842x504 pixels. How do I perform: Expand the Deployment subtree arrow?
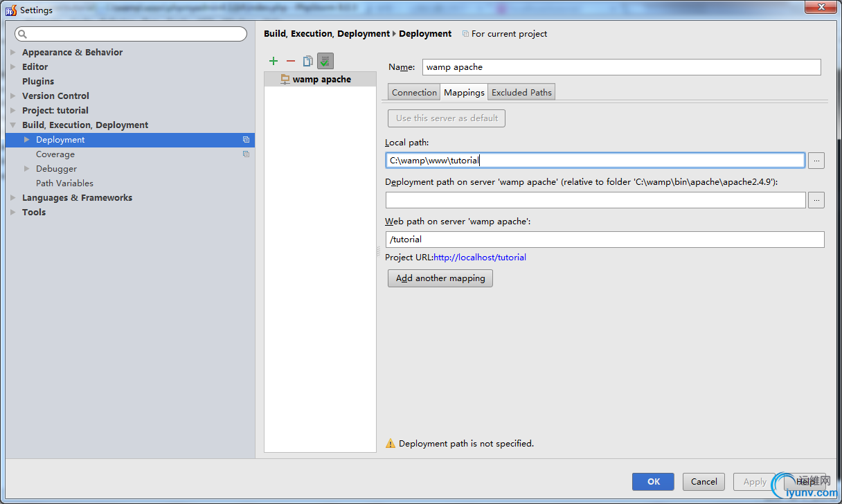coord(27,140)
